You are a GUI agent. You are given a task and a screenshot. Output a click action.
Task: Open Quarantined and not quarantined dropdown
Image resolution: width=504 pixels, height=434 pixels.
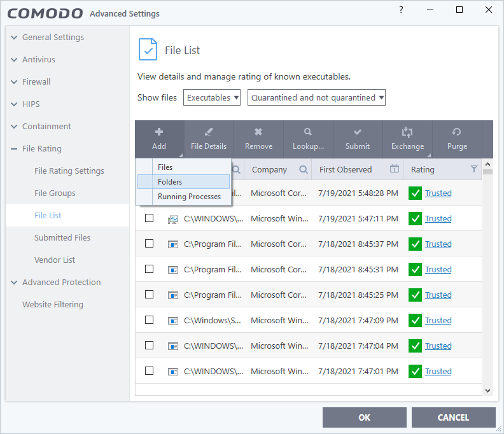[316, 97]
